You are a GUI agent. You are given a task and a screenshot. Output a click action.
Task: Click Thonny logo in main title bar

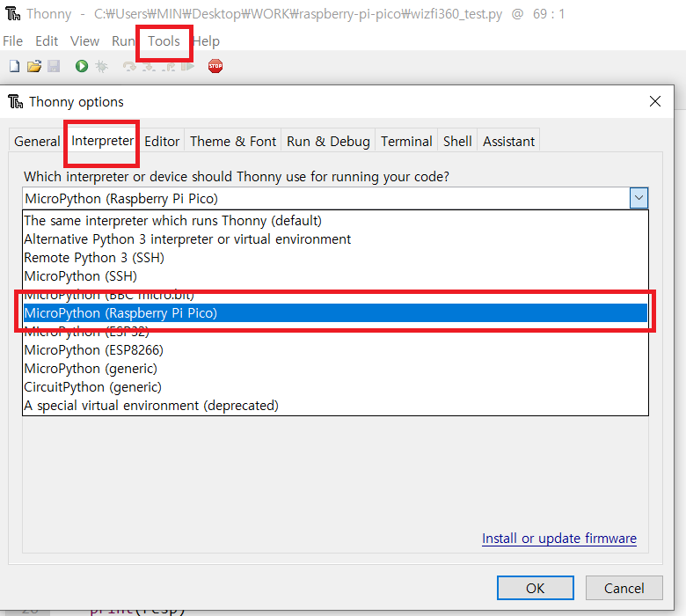(12, 14)
